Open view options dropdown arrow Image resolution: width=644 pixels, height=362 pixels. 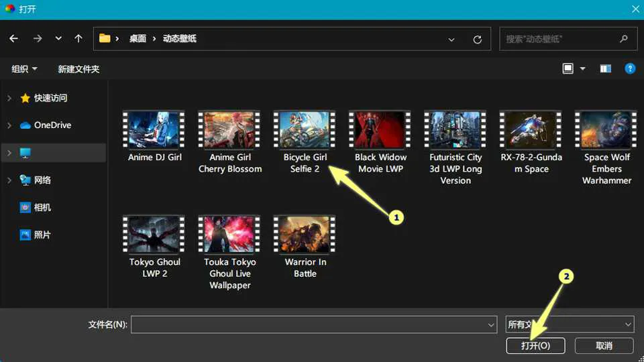point(582,69)
